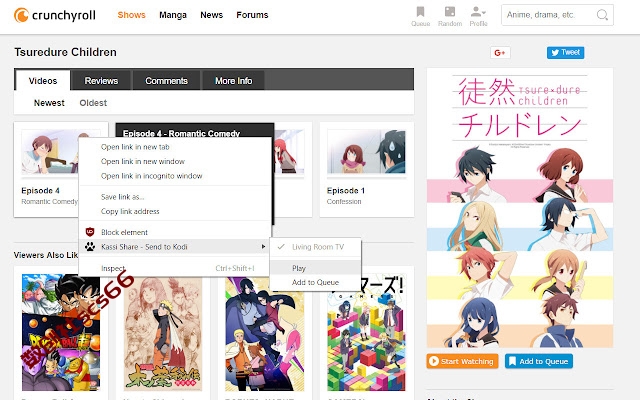Click the search magnifier icon

click(602, 15)
